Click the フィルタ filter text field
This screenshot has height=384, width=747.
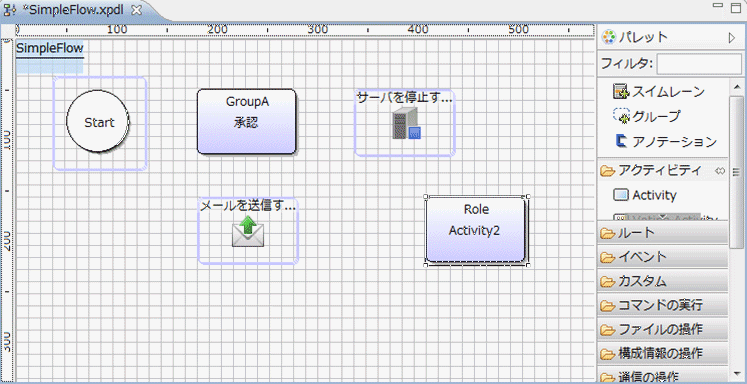coord(699,63)
